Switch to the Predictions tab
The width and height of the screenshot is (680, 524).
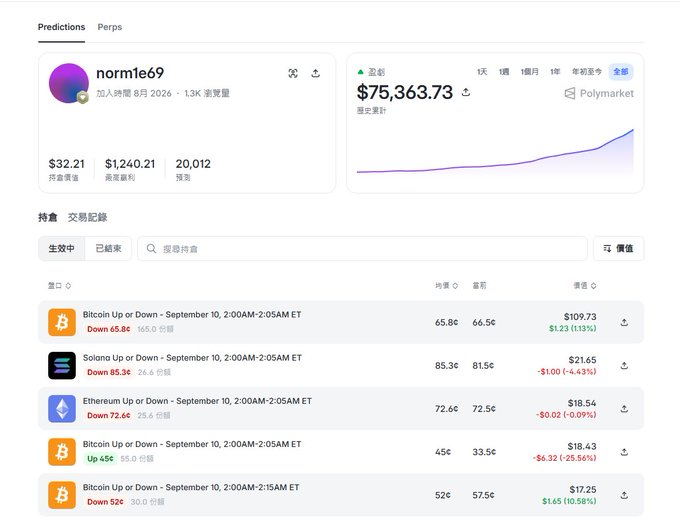click(61, 27)
